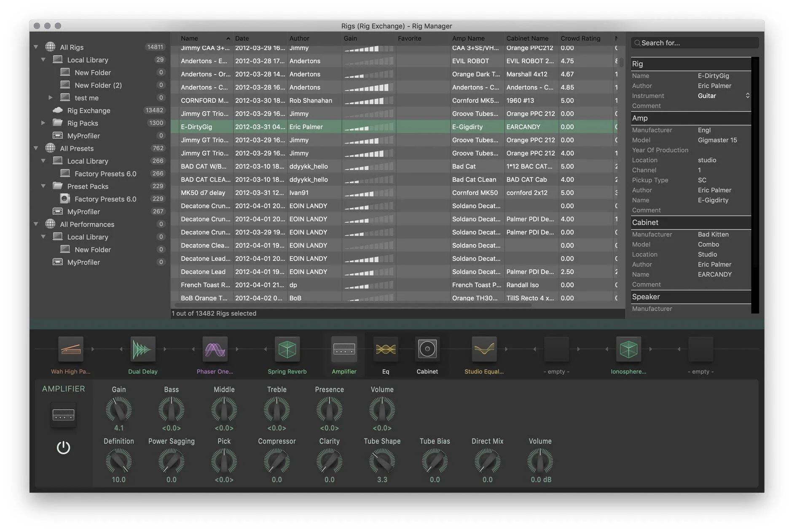The height and width of the screenshot is (532, 794).
Task: Select the Wah High Pass effect icon
Action: [70, 349]
